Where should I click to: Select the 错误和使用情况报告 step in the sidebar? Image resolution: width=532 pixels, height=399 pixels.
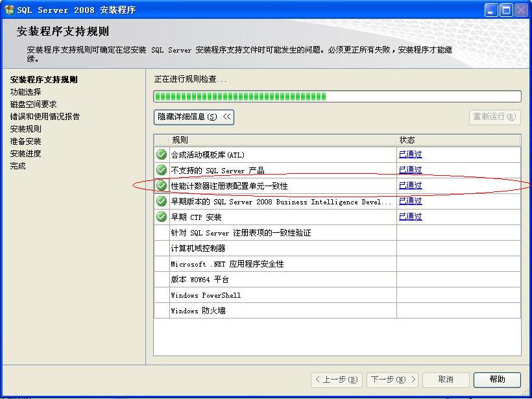tap(45, 117)
